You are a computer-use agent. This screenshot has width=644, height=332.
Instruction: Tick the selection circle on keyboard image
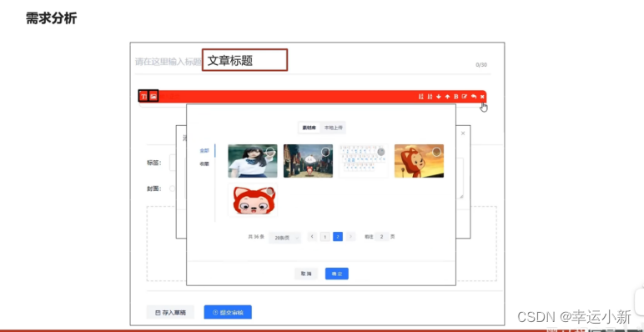pos(381,152)
